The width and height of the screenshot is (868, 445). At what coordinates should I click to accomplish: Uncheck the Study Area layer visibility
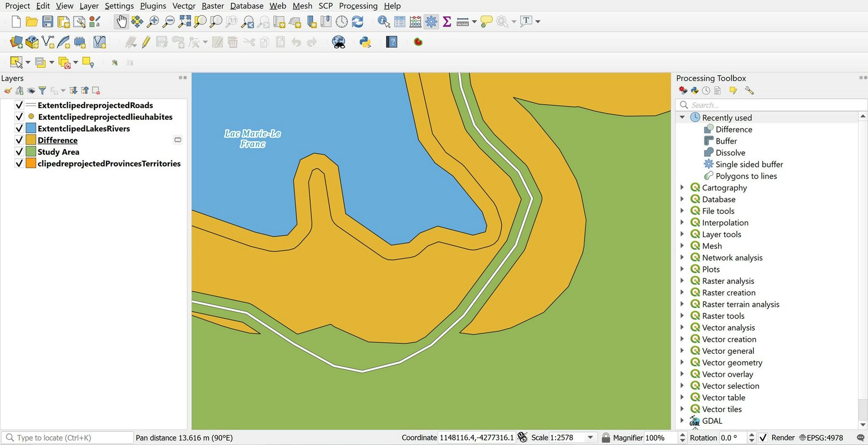[x=19, y=151]
